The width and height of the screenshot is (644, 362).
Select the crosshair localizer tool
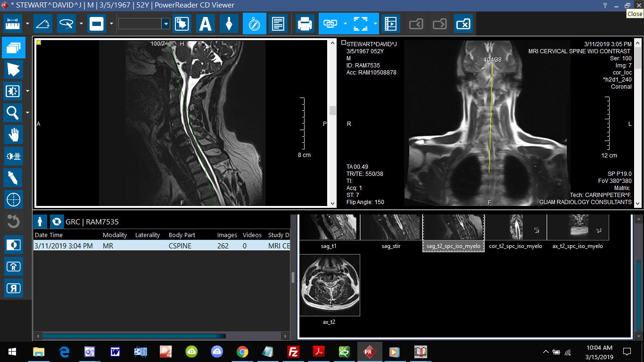coord(13,200)
